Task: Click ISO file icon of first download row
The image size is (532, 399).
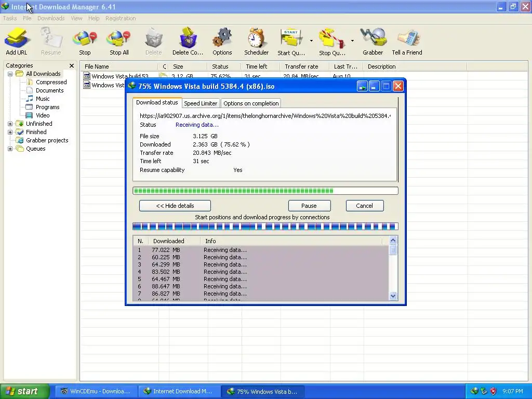Action: tap(87, 76)
